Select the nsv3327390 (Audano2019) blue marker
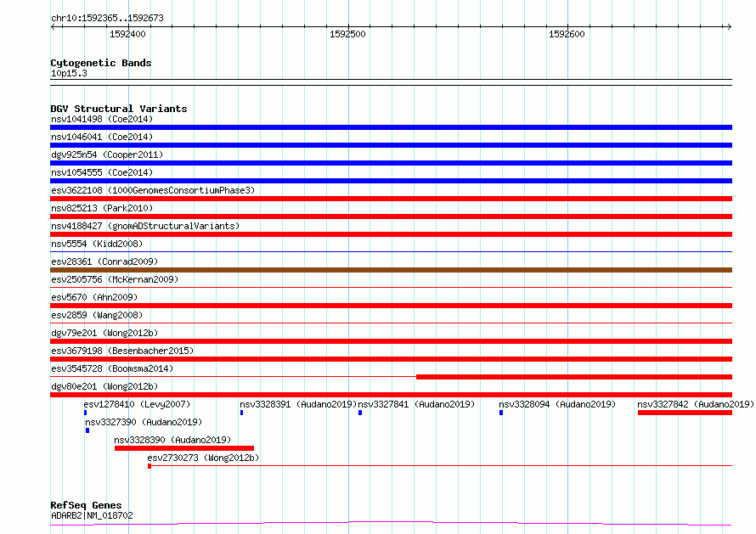The height and width of the screenshot is (534, 756). pos(87,430)
